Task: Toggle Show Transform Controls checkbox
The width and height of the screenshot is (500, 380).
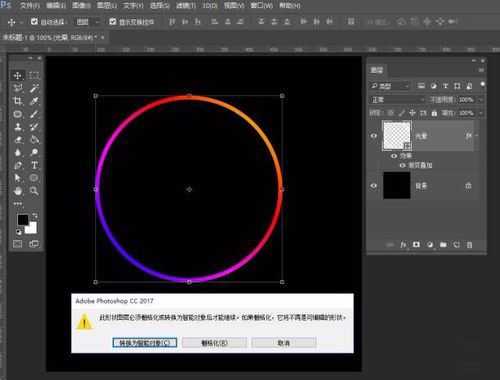Action: (113, 22)
